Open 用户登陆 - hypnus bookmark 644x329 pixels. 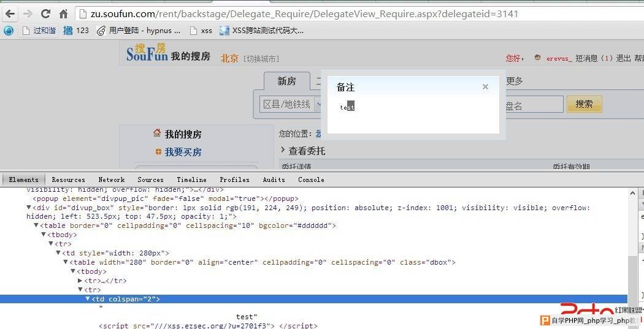click(139, 31)
